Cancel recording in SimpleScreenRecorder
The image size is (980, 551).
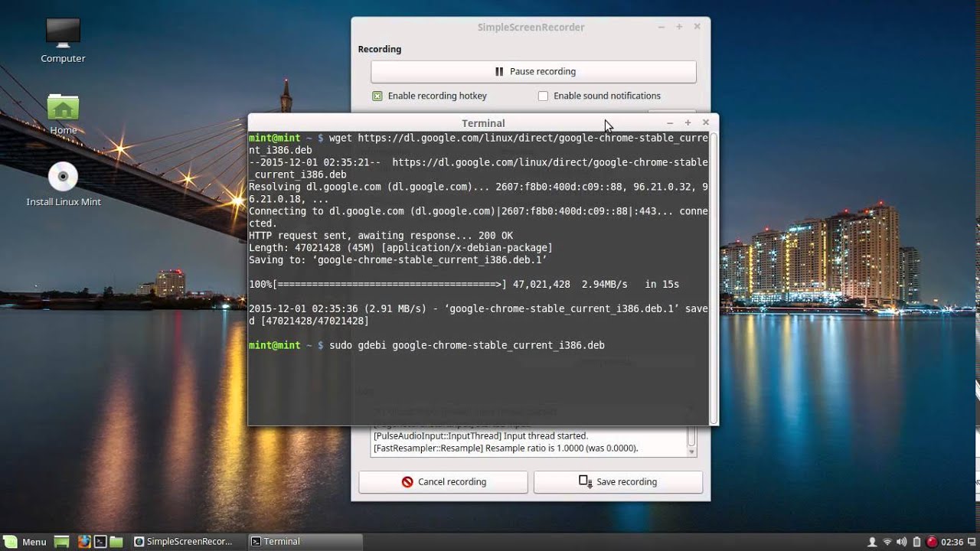click(x=443, y=481)
